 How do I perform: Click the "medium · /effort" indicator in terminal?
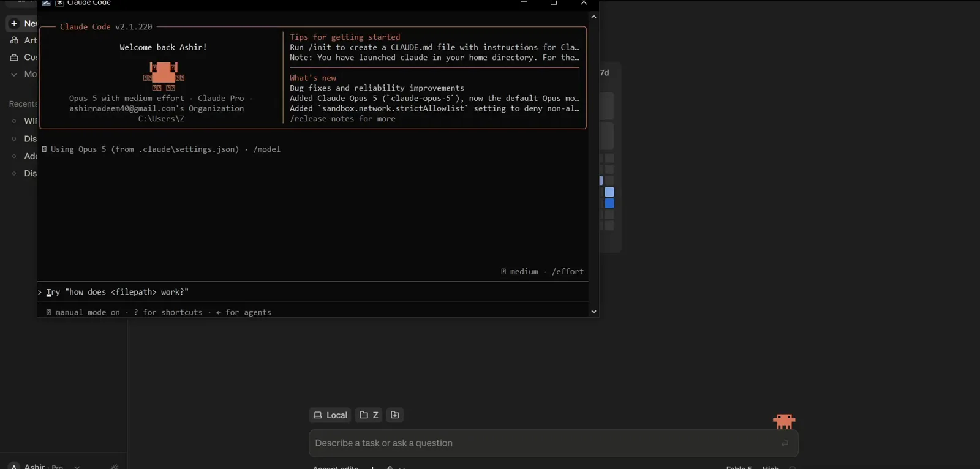coord(542,272)
